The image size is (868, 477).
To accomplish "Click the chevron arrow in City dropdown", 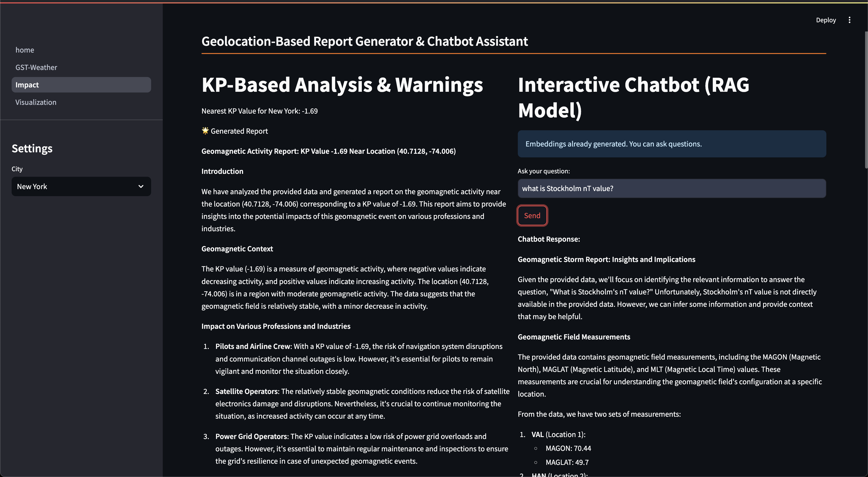I will click(x=141, y=187).
